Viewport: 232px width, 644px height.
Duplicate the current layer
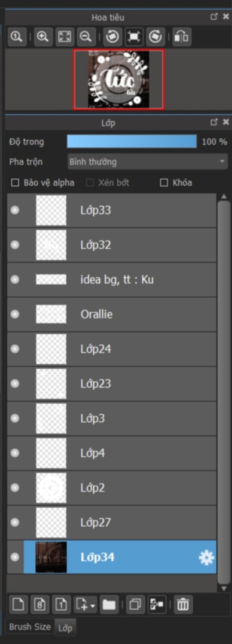(135, 605)
